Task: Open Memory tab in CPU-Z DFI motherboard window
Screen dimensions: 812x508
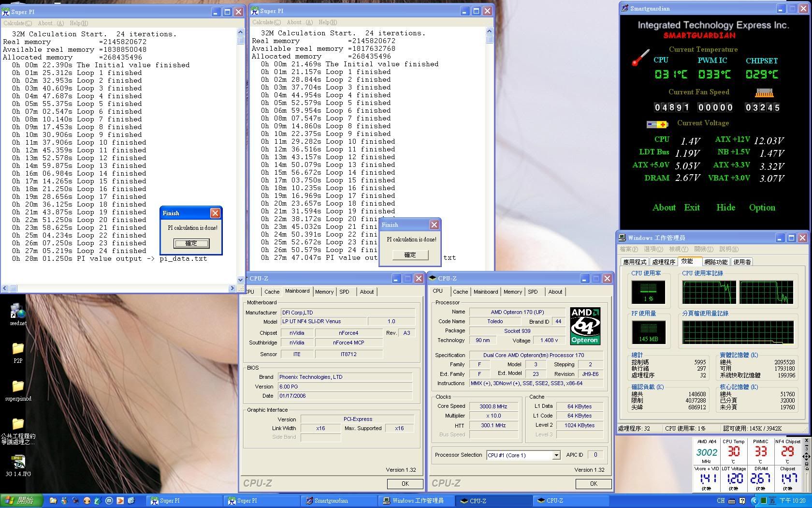Action: click(324, 292)
